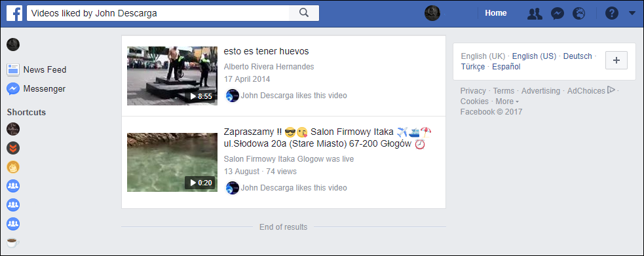Open Quick Help question mark icon
The height and width of the screenshot is (256, 644).
click(611, 14)
